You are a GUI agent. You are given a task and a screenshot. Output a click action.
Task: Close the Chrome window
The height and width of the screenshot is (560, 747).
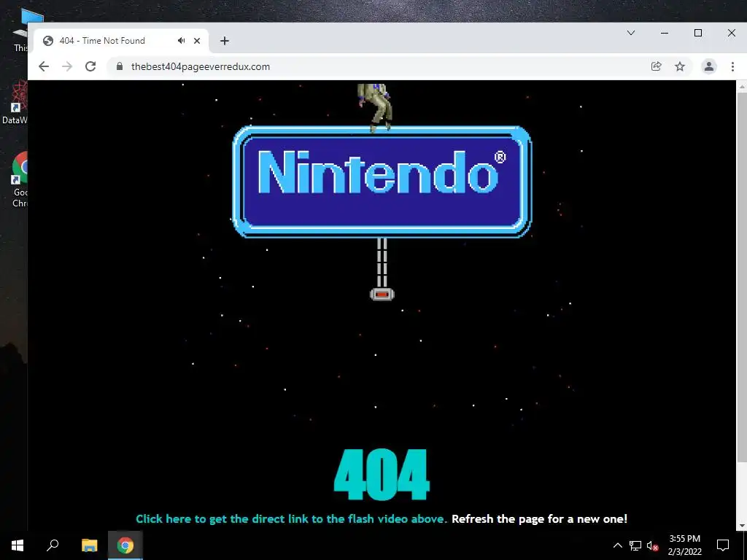(731, 33)
